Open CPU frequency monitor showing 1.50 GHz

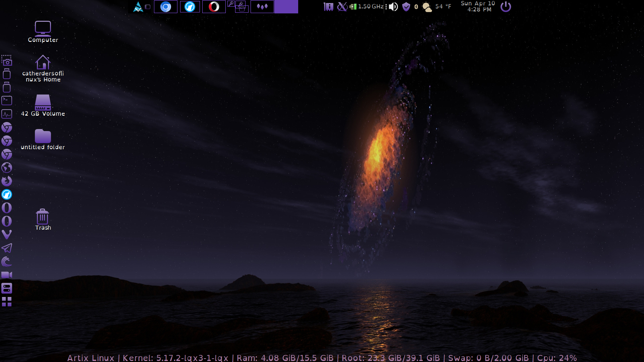[x=367, y=7]
